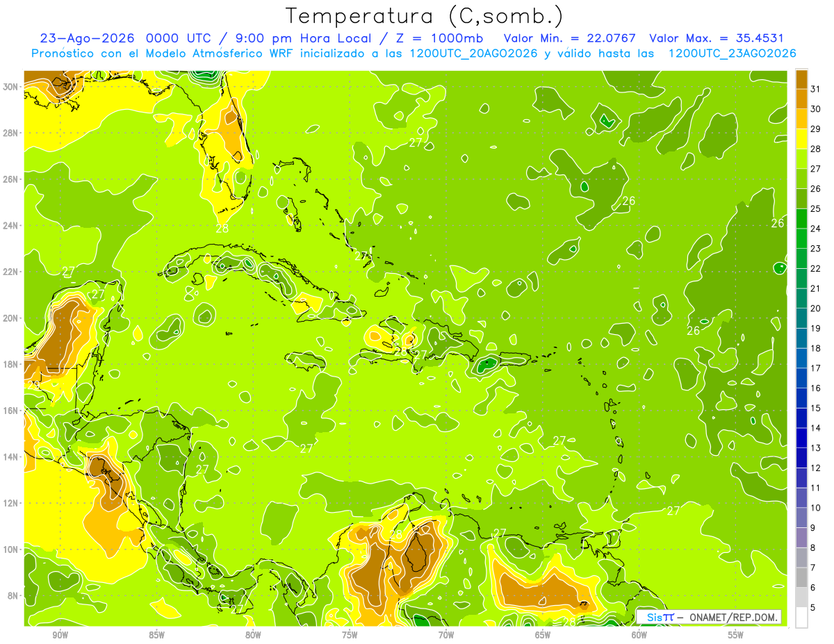Click the 75W longitude axis label

(x=350, y=635)
